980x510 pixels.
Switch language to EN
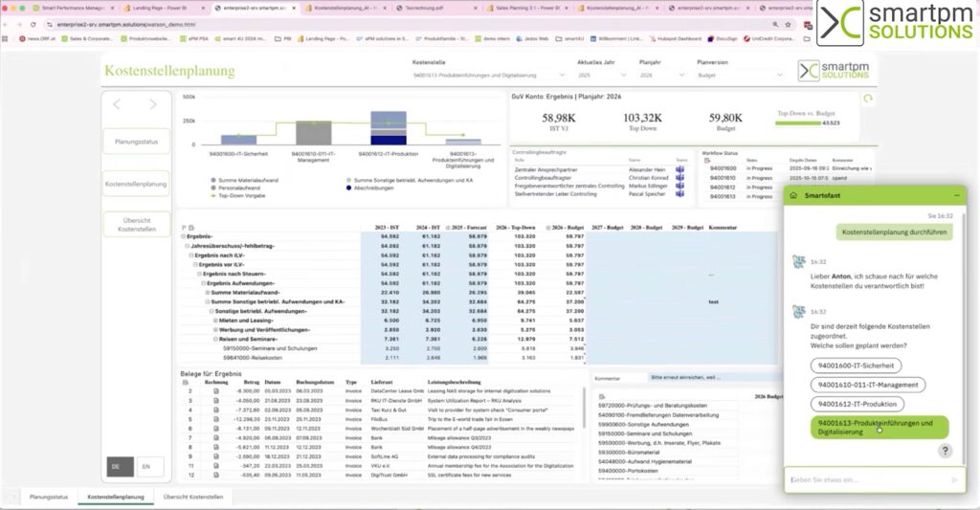(145, 467)
